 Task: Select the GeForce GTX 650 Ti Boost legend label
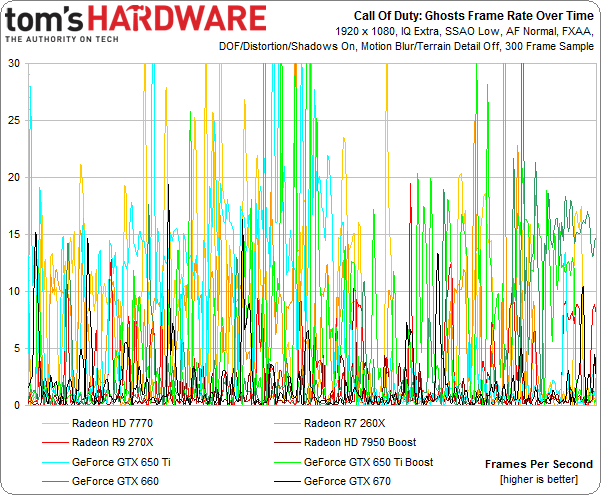click(368, 462)
